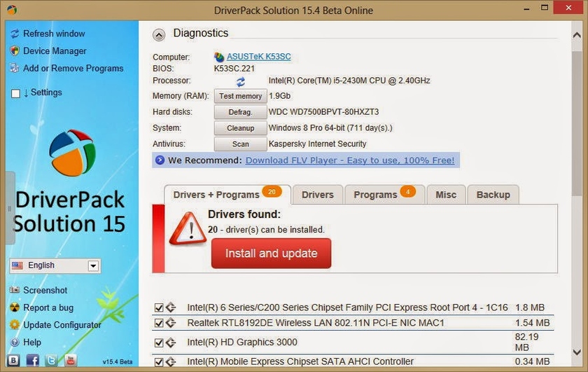588x372 pixels.
Task: Click processor refresh arrows icon
Action: pyautogui.click(x=240, y=81)
